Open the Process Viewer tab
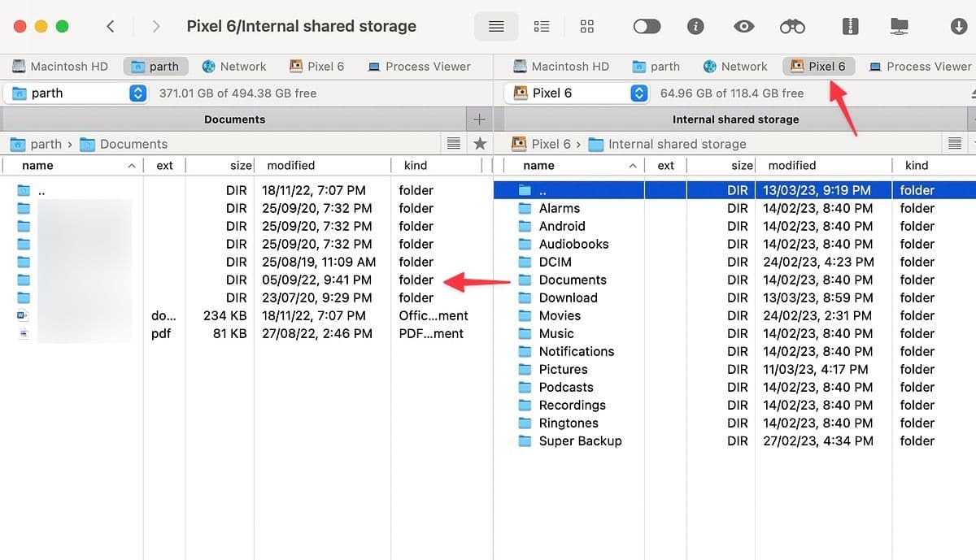The image size is (976, 560). (419, 66)
